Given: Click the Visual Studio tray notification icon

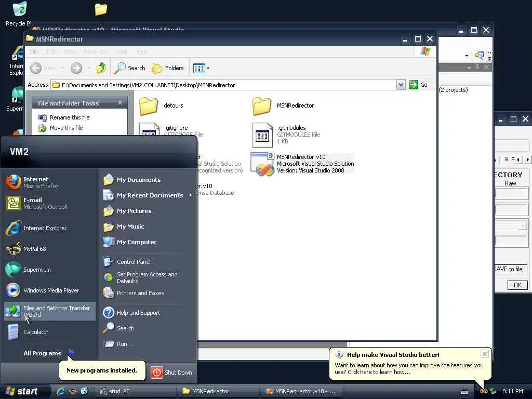Looking at the screenshot, I should coord(484,391).
